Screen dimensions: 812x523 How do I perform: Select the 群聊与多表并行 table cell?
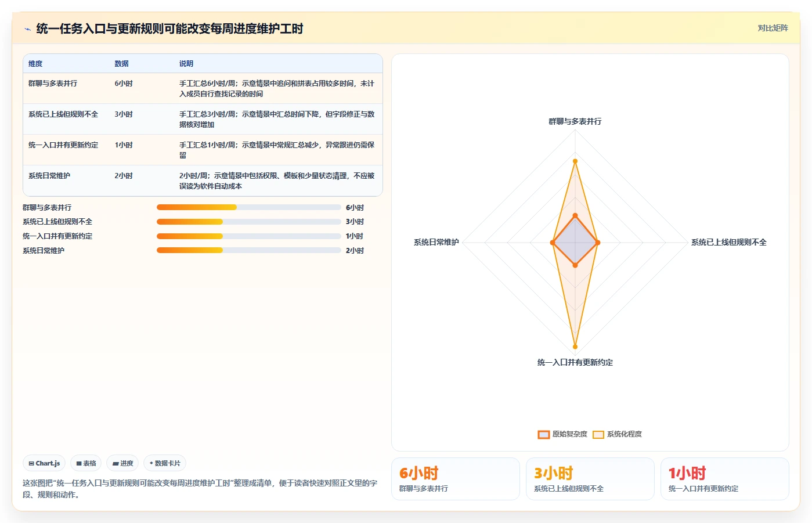tap(53, 84)
